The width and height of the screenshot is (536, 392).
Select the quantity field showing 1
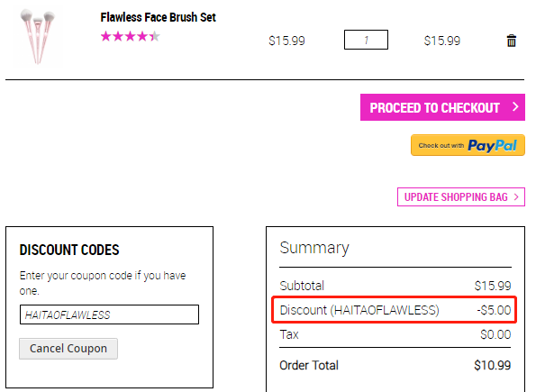click(x=366, y=40)
